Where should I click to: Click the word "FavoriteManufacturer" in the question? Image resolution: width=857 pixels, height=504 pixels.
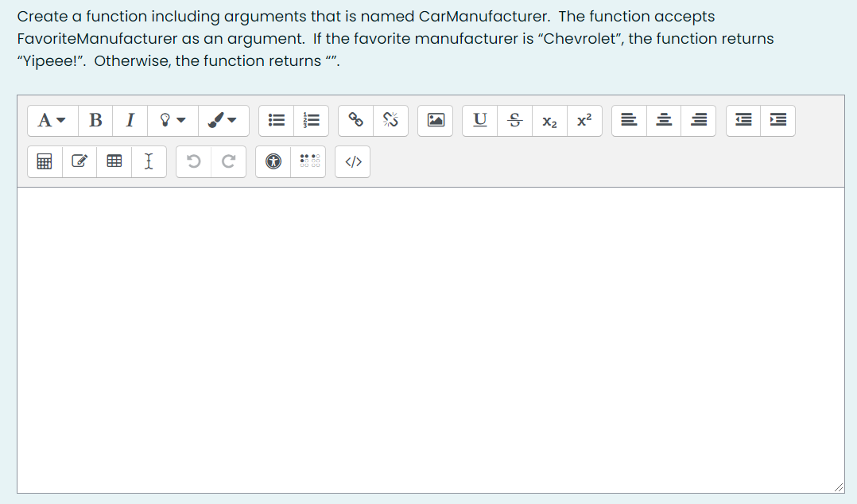point(97,39)
